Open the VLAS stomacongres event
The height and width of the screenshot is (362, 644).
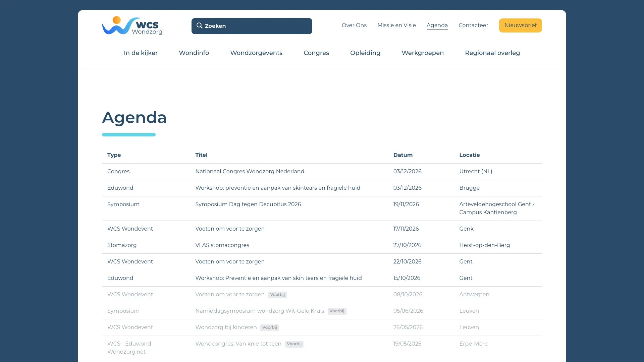point(222,245)
